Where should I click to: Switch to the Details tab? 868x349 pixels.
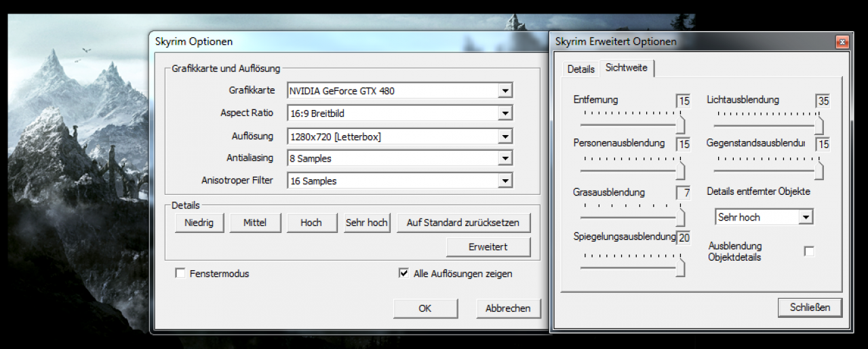coord(580,69)
